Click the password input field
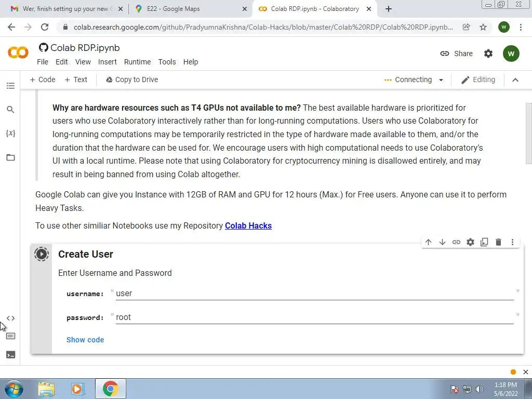 314,317
